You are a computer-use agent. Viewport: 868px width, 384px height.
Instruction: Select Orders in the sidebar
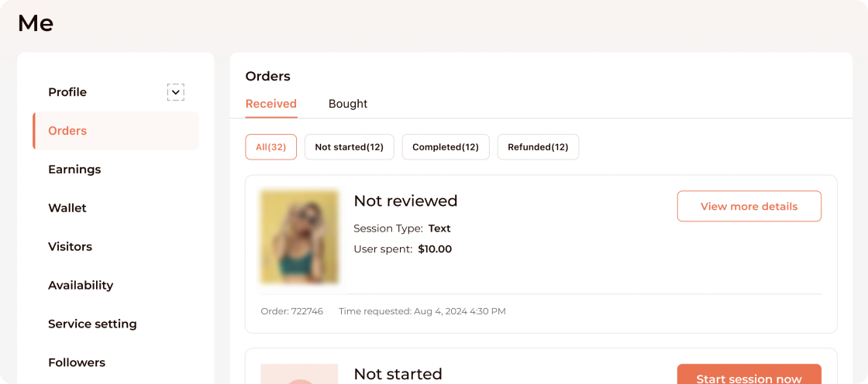(67, 131)
